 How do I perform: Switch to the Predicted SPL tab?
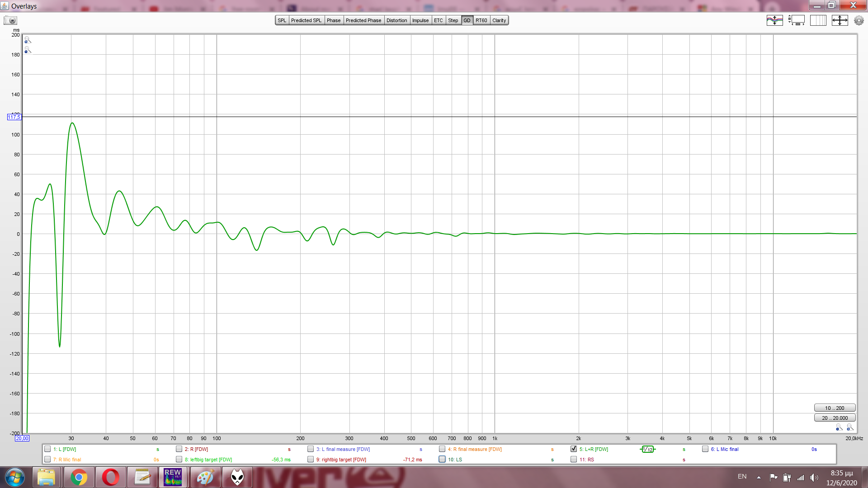[307, 20]
